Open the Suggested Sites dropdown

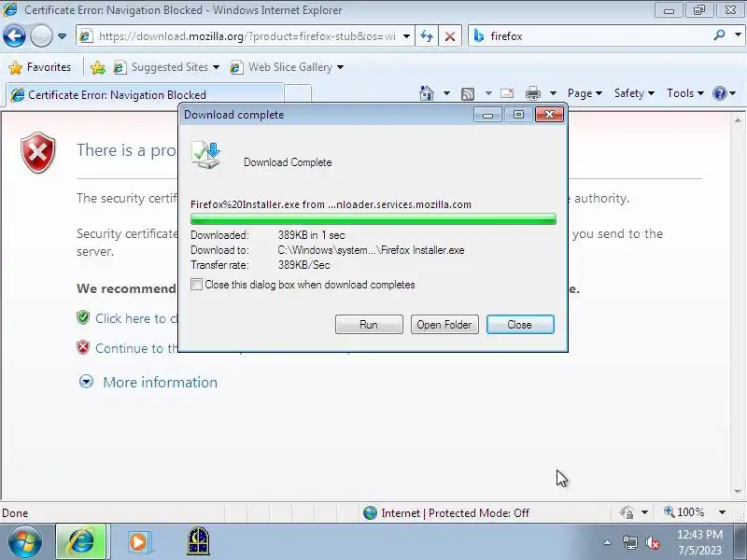click(x=166, y=67)
